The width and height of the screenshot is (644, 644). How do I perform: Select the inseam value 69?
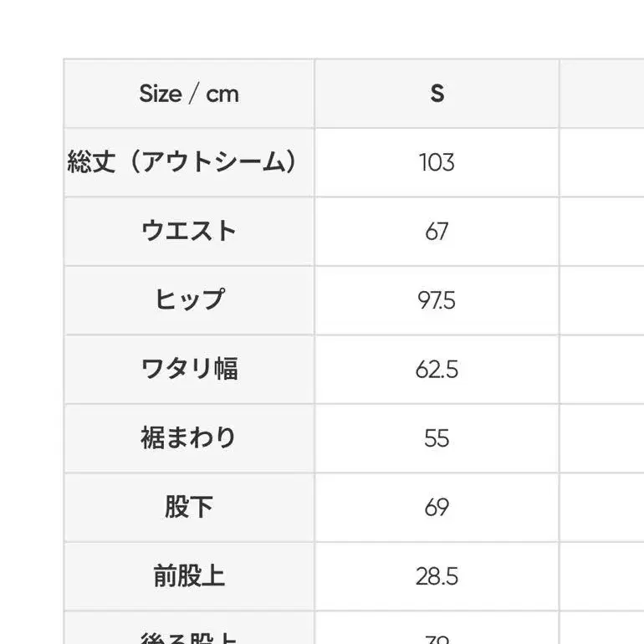click(x=437, y=507)
